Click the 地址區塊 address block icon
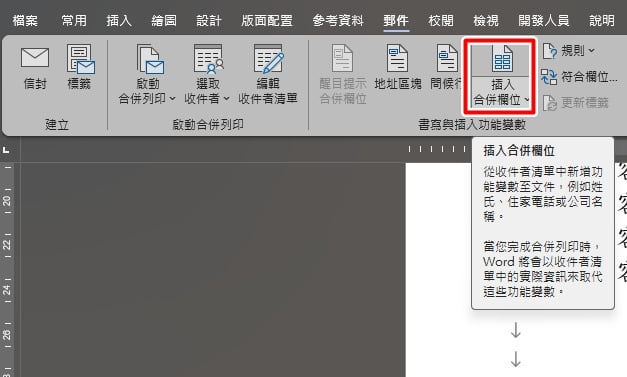627x377 pixels. (397, 58)
